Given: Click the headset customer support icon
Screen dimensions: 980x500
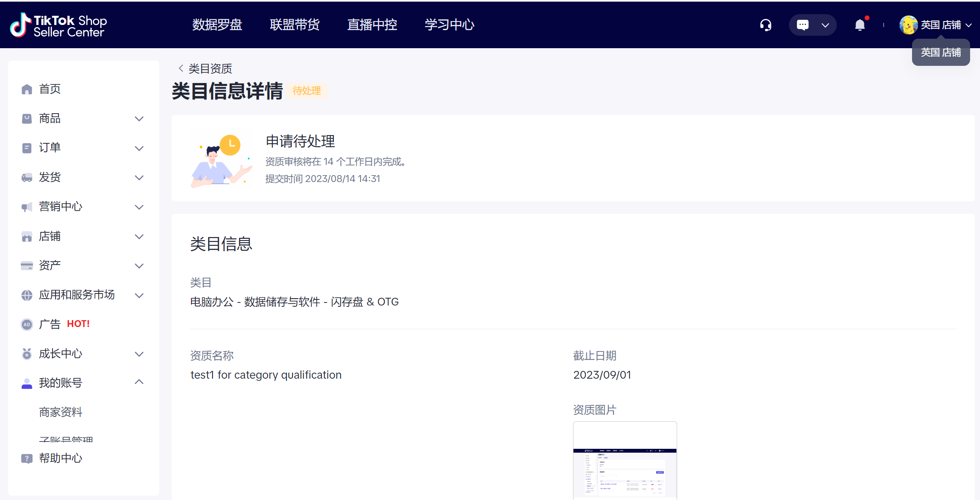Looking at the screenshot, I should tap(765, 25).
